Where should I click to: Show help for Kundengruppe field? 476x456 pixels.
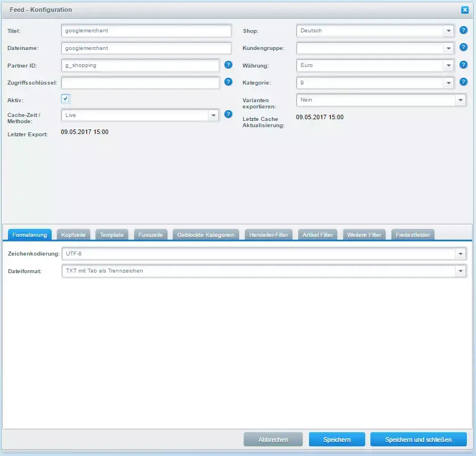click(x=464, y=48)
